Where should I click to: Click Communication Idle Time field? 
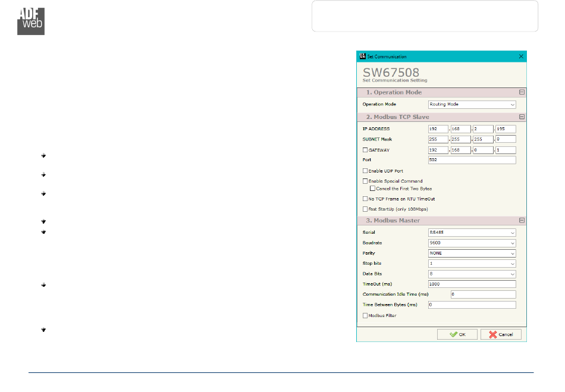(x=483, y=294)
